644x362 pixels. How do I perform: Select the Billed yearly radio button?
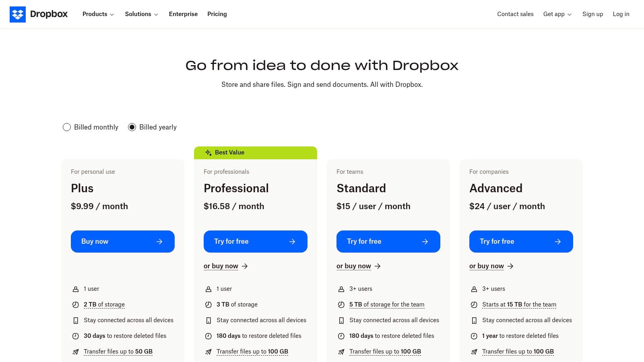tap(132, 127)
